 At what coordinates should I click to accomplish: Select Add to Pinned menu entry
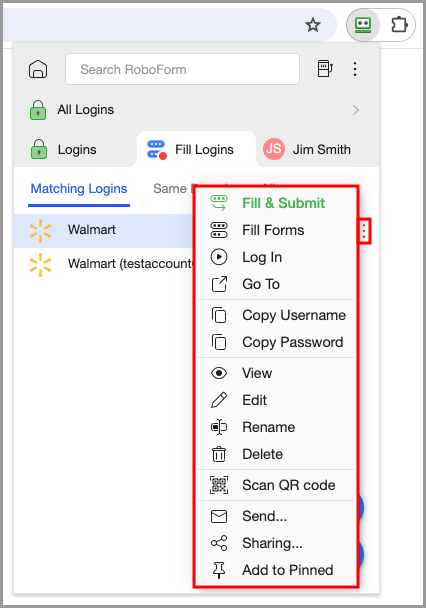tap(276, 570)
